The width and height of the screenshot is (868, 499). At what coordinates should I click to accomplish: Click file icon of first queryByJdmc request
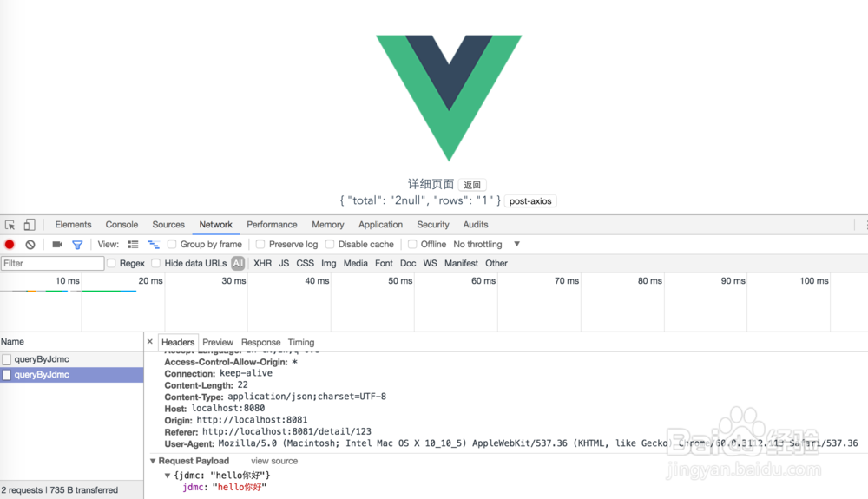7,359
